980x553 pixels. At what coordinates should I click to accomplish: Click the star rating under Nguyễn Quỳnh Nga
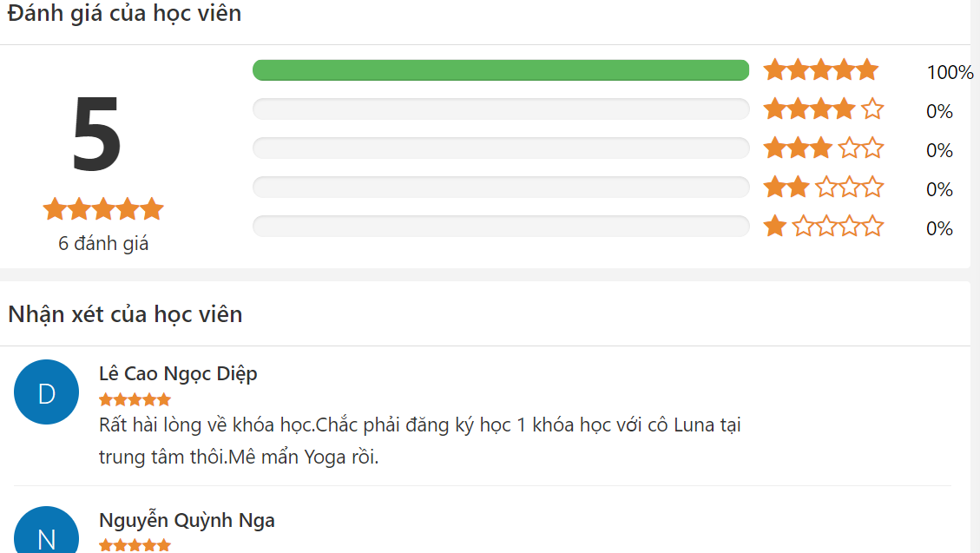[x=135, y=545]
